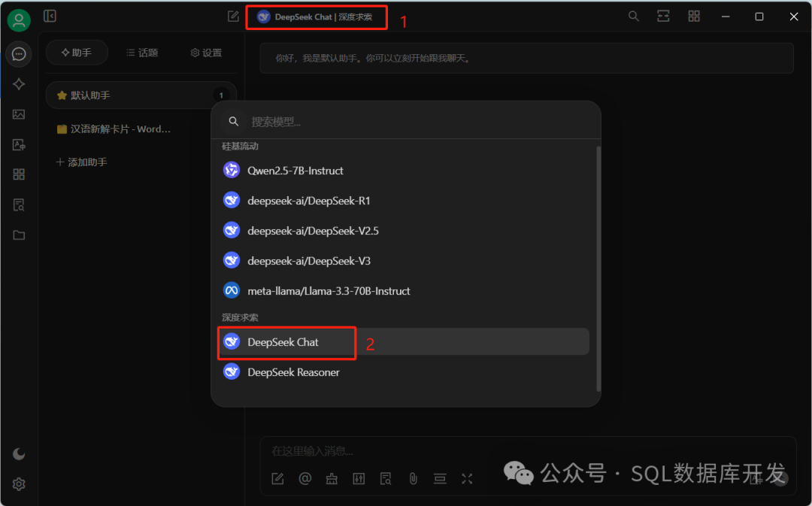Choose the DeepSeek Chat model

[x=405, y=342]
